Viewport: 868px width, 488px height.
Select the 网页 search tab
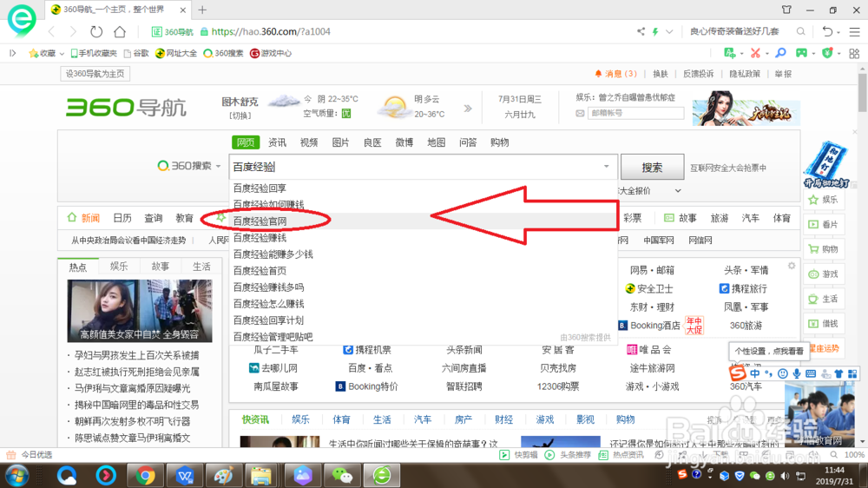[x=246, y=142]
